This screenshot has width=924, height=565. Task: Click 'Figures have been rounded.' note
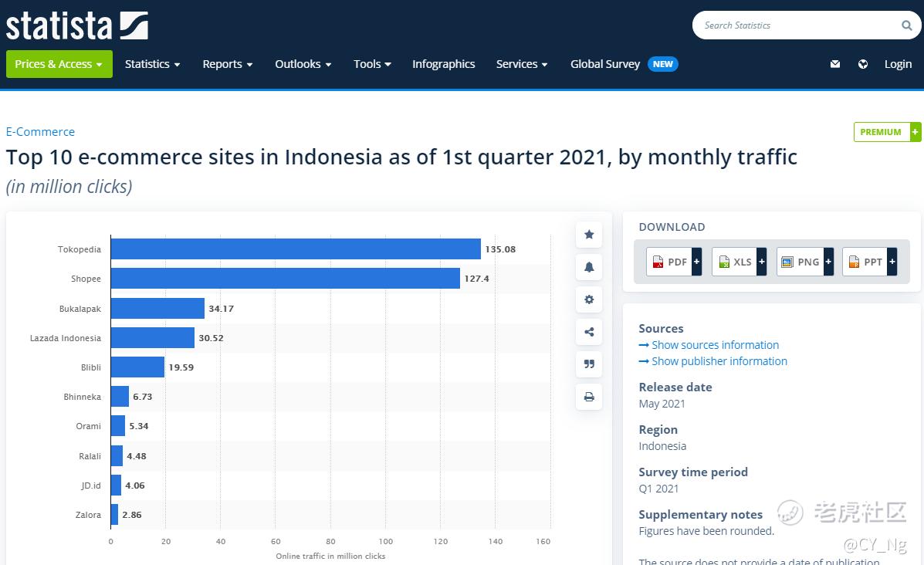coord(706,531)
